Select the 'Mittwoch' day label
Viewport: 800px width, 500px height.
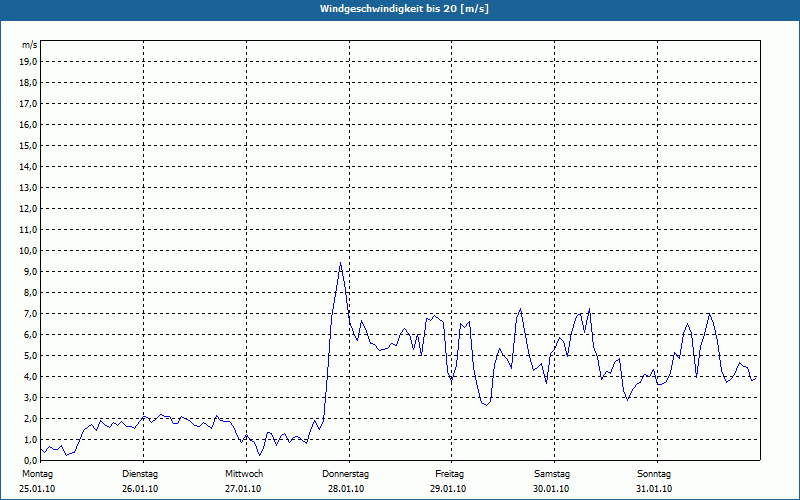244,474
